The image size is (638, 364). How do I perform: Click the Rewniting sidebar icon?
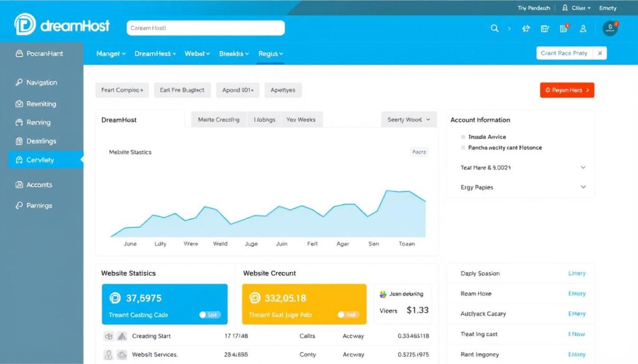pos(19,103)
